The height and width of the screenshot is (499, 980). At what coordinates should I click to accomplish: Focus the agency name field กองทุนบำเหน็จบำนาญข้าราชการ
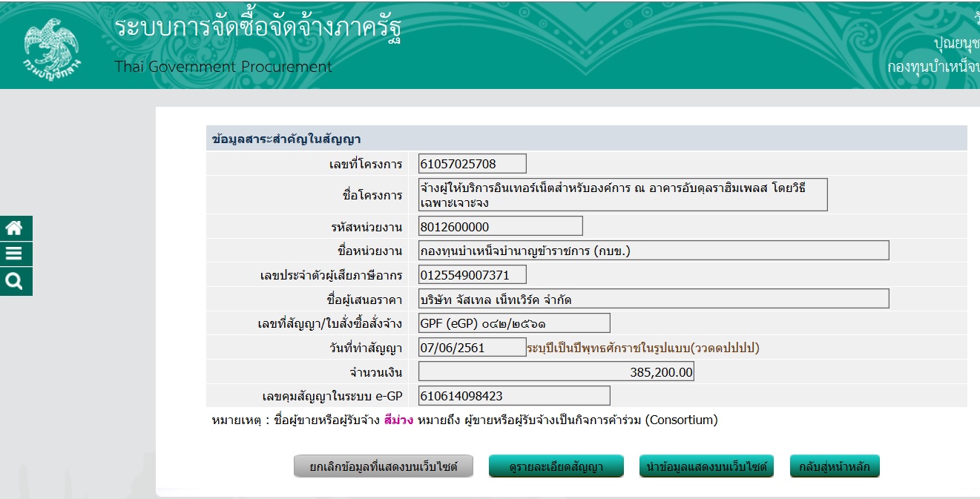click(653, 251)
